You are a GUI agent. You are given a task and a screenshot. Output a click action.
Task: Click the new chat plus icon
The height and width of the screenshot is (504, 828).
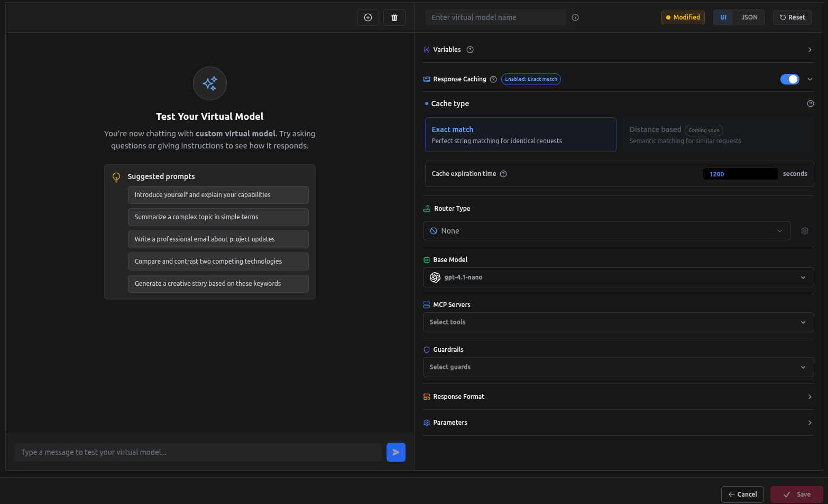[x=368, y=17]
